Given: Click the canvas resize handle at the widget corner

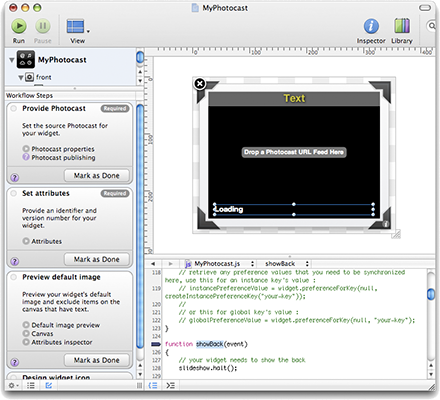Looking at the screenshot, I should coord(396,234).
